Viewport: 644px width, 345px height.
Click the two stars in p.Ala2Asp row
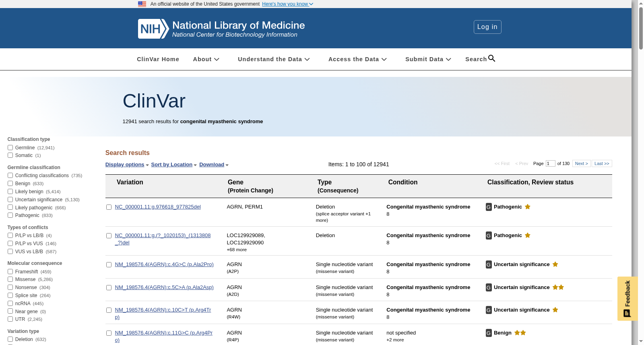[x=558, y=287]
